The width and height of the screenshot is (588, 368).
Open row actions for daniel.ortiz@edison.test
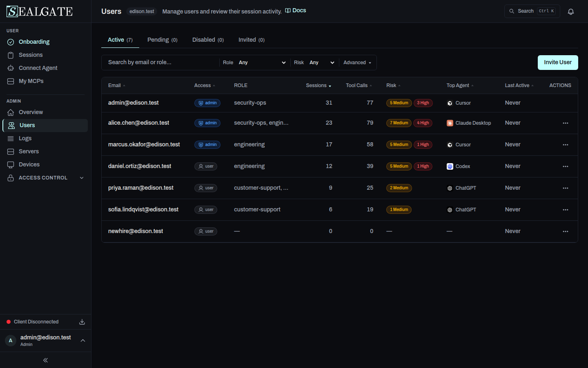pos(566,166)
